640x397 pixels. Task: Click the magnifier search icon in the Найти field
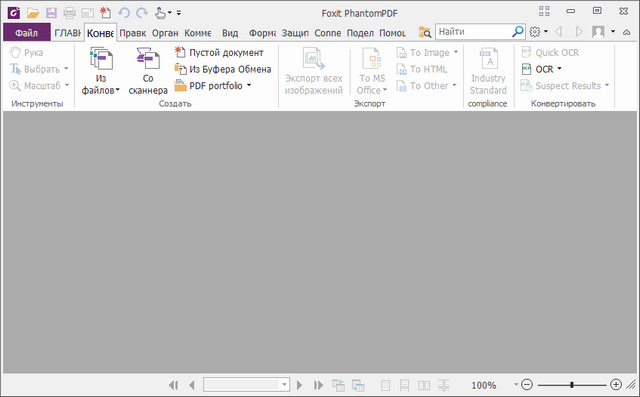click(x=518, y=31)
